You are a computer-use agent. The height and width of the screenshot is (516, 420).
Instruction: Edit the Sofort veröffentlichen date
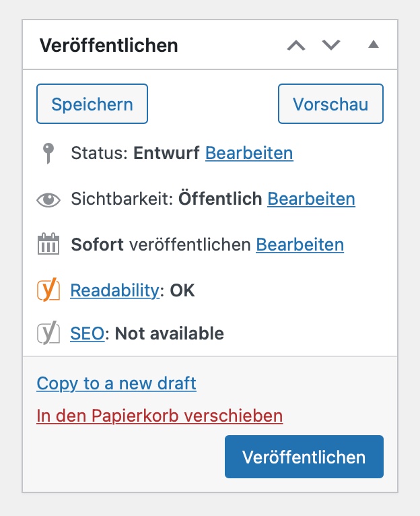tap(300, 245)
